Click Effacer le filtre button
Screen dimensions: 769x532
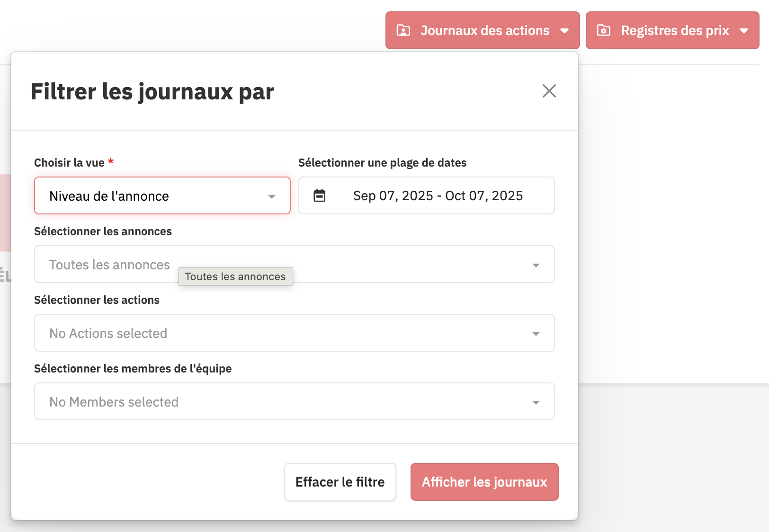tap(340, 482)
